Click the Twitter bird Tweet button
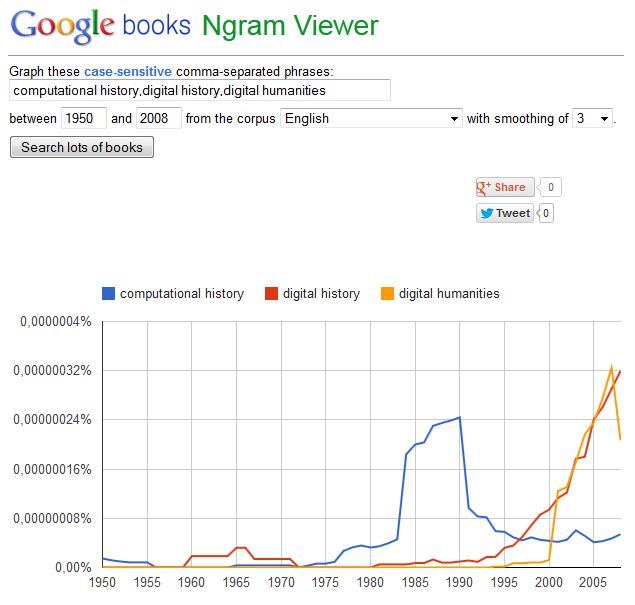The image size is (635, 605). point(505,213)
